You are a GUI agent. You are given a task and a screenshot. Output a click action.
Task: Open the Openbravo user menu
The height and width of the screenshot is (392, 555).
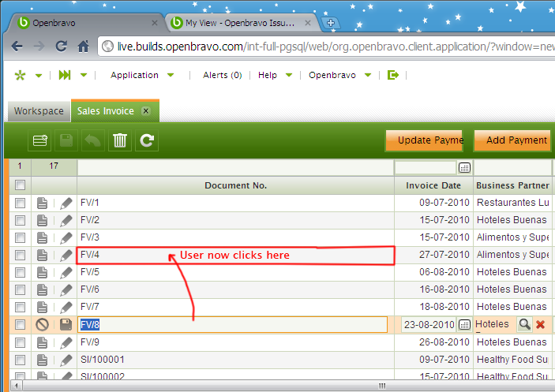[x=332, y=75]
